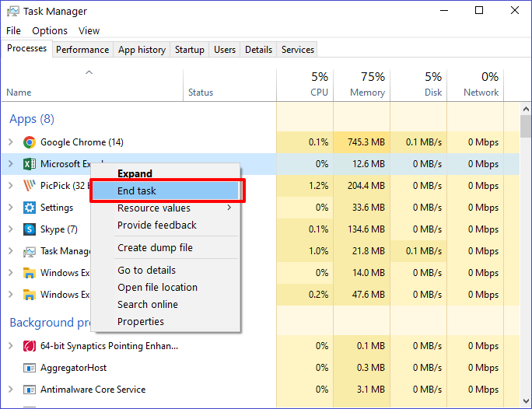532x409 pixels.
Task: Click the Google Chrome app icon
Action: [x=30, y=142]
